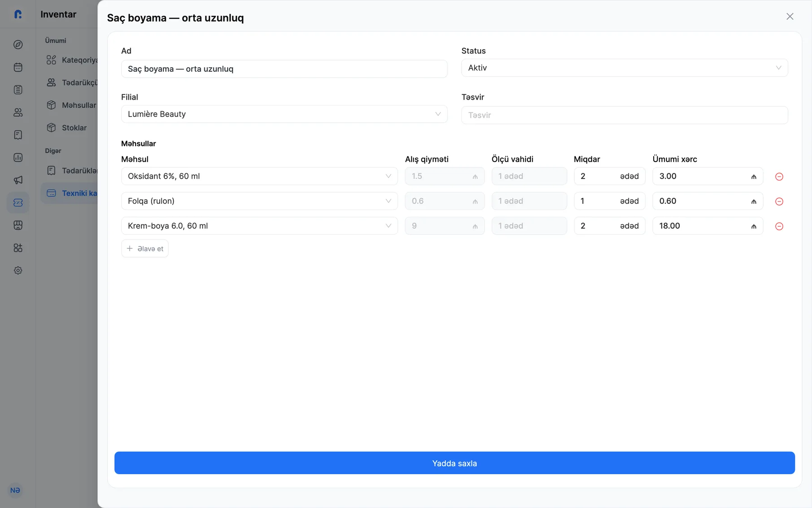Image resolution: width=812 pixels, height=508 pixels.
Task: Close the Saç boyama dialog
Action: pos(790,17)
